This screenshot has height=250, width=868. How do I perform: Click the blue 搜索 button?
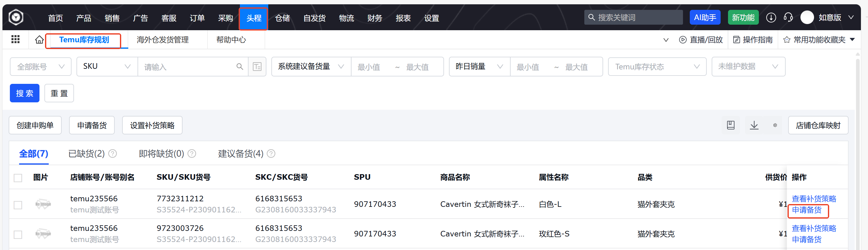25,93
